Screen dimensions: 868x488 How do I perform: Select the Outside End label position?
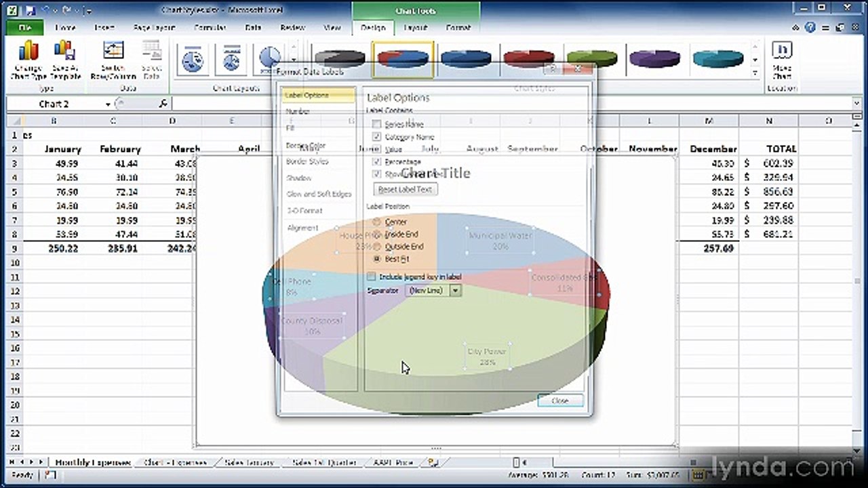377,247
